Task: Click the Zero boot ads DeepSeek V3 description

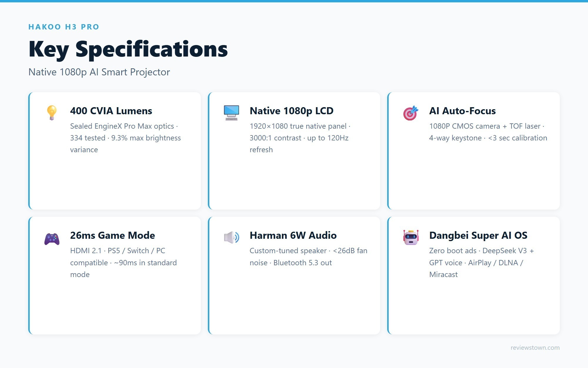Action: tap(482, 263)
